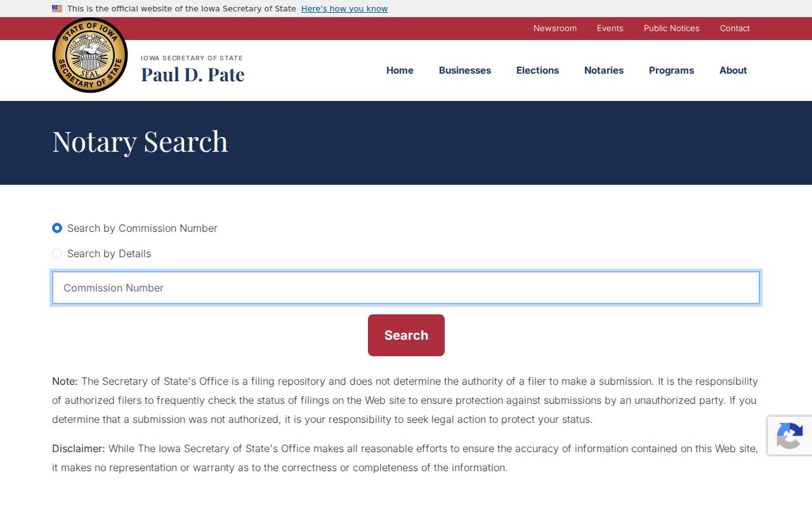
Task: Open the Elections menu
Action: pos(537,70)
